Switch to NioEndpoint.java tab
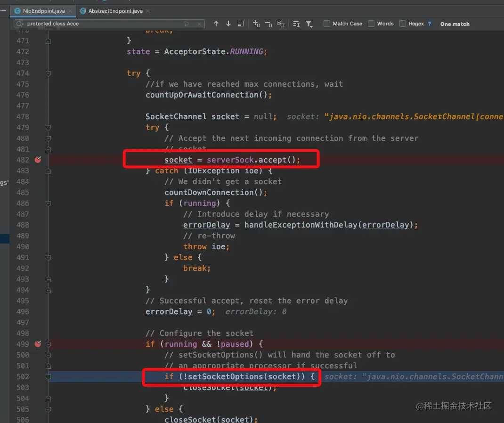The height and width of the screenshot is (423, 504). [44, 11]
